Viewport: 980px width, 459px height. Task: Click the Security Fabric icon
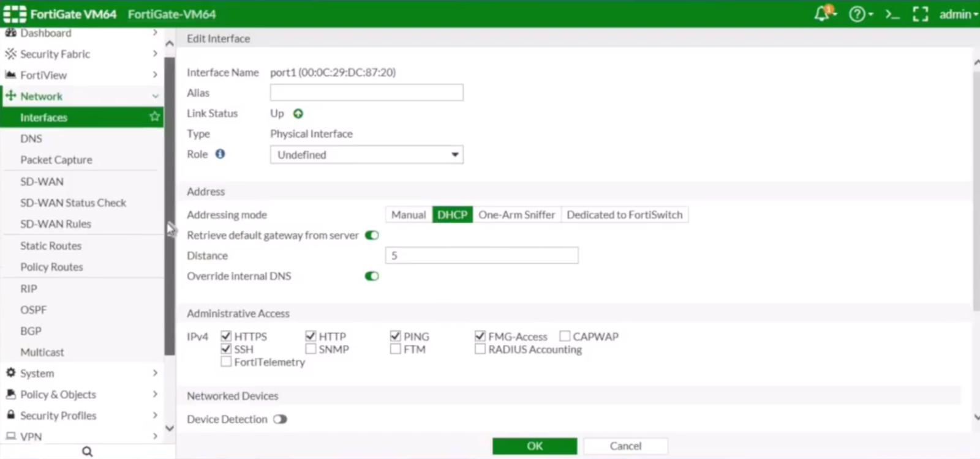pyautogui.click(x=10, y=54)
